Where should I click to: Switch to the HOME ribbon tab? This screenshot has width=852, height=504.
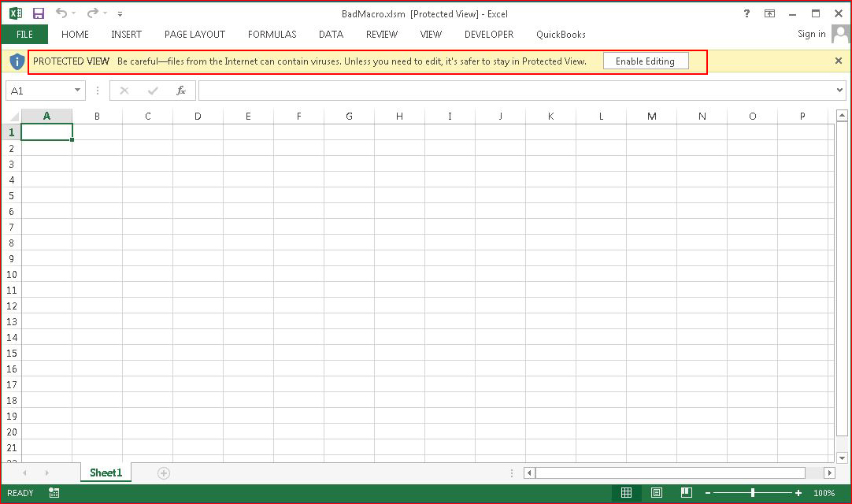(75, 34)
